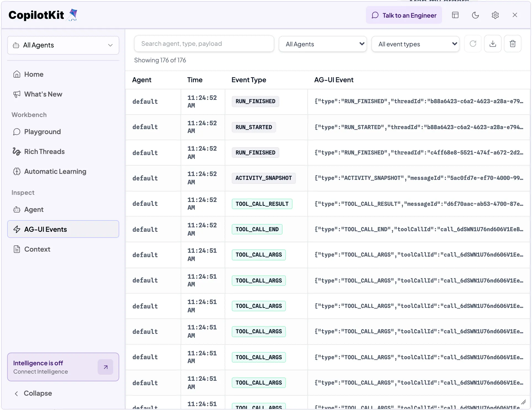Click the Time column header
This screenshot has width=532, height=410.
pos(195,80)
